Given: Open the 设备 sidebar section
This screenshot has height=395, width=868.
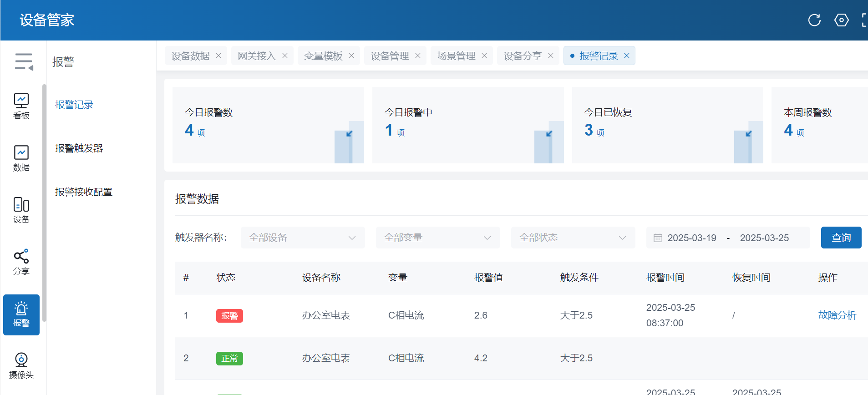Looking at the screenshot, I should (x=21, y=210).
